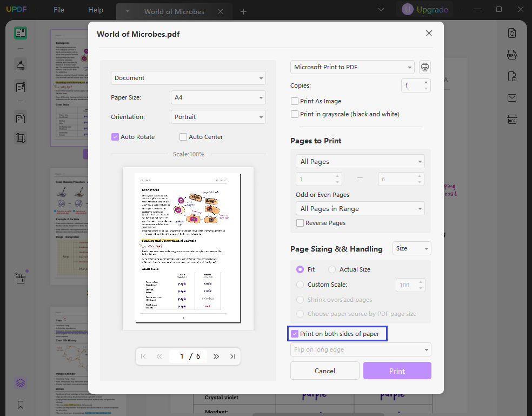Click the Cancel button
The width and height of the screenshot is (532, 416).
[325, 371]
